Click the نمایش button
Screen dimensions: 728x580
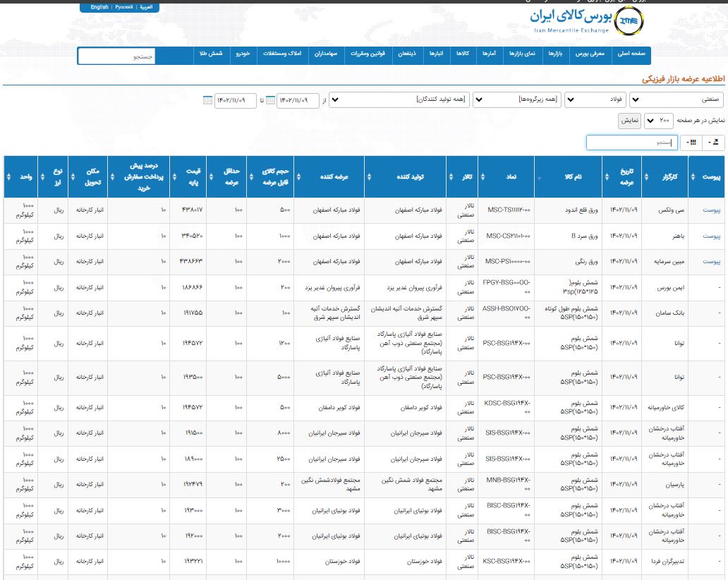tap(629, 121)
